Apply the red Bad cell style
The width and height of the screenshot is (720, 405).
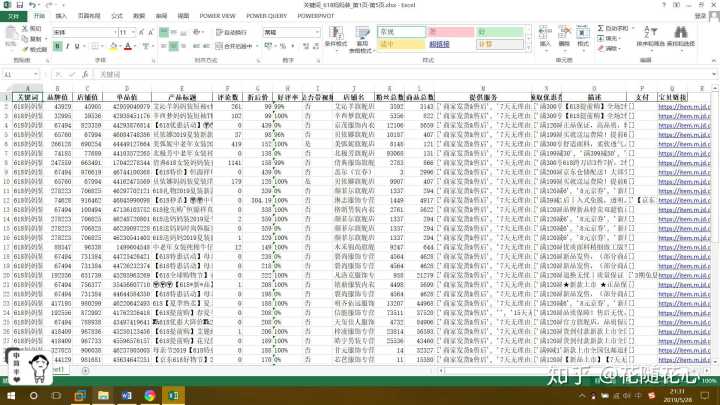coord(450,32)
